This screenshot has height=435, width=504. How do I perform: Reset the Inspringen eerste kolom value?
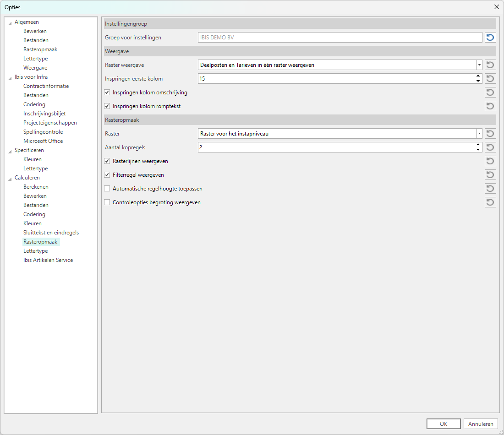pyautogui.click(x=490, y=79)
